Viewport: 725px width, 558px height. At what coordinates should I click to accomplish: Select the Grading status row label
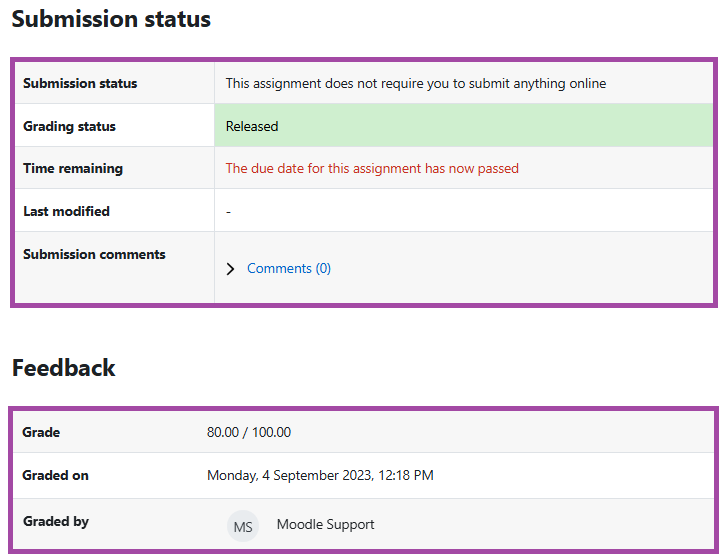69,126
